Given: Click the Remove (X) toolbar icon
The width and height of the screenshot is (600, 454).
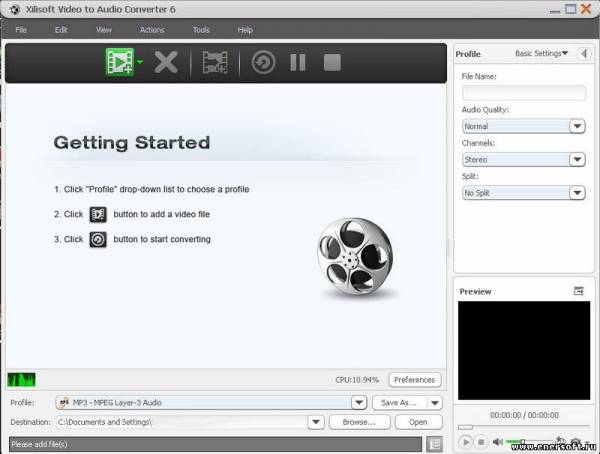Looking at the screenshot, I should pos(166,62).
